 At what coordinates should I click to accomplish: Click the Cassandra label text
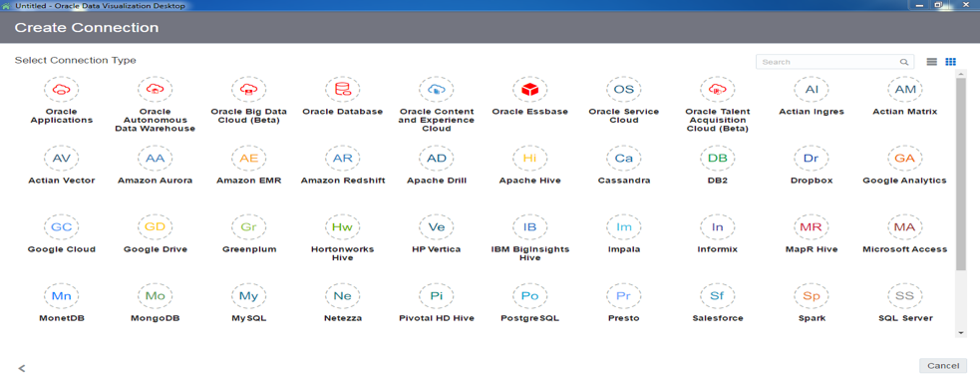624,181
